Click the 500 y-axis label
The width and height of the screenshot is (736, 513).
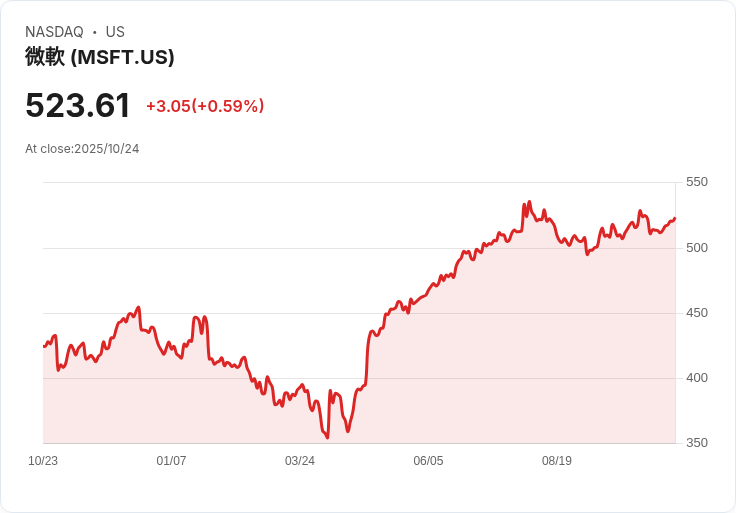[696, 247]
